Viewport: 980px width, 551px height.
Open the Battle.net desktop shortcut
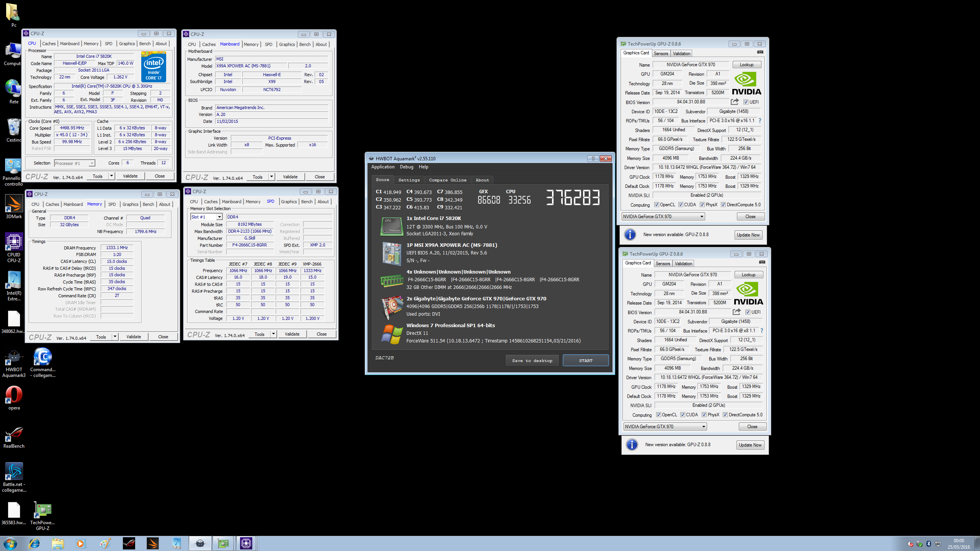coord(14,477)
